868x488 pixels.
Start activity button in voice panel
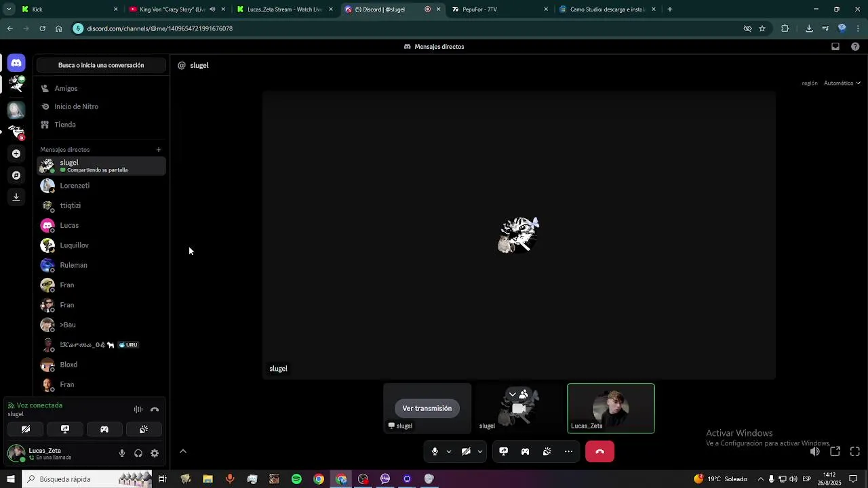(104, 429)
